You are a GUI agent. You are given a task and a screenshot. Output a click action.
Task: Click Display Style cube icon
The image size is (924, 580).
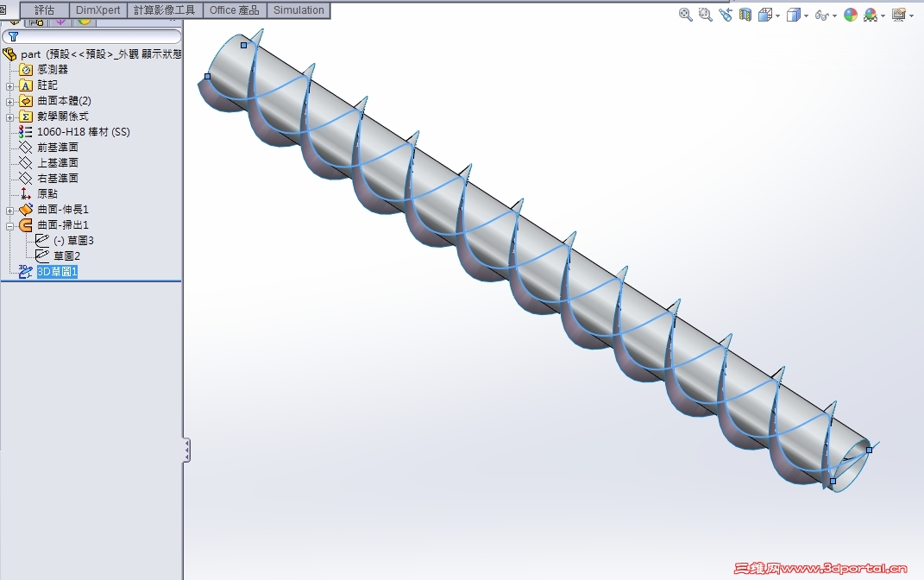click(x=794, y=15)
